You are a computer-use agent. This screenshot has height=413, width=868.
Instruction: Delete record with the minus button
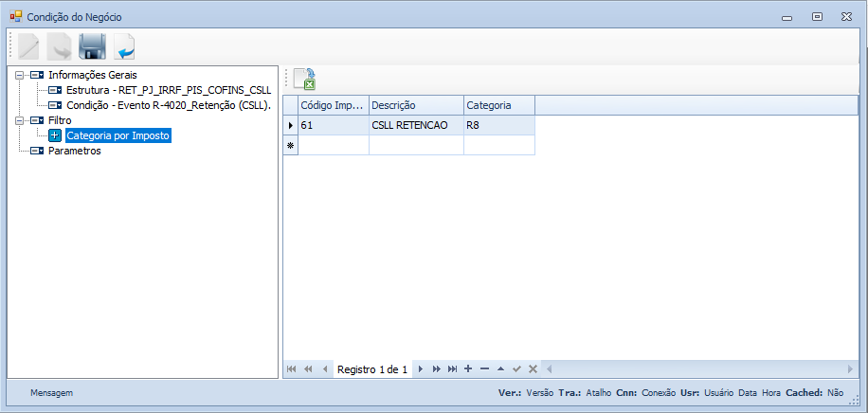pos(484,369)
